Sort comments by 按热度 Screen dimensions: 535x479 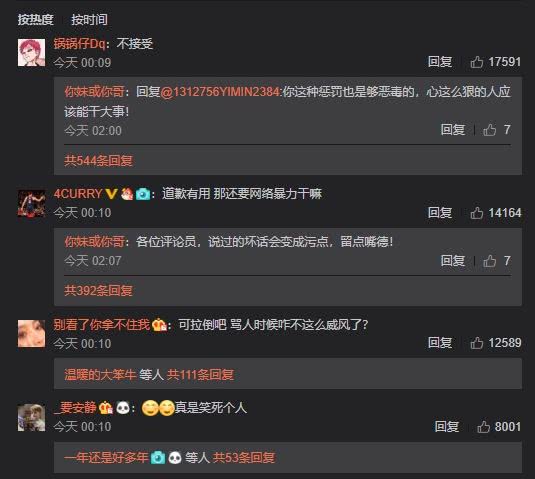coord(35,19)
